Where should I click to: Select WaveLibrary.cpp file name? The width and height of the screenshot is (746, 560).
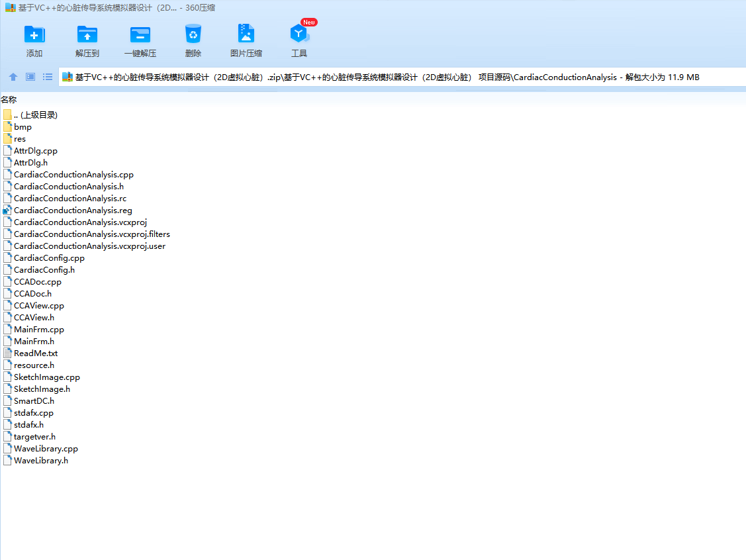point(46,448)
